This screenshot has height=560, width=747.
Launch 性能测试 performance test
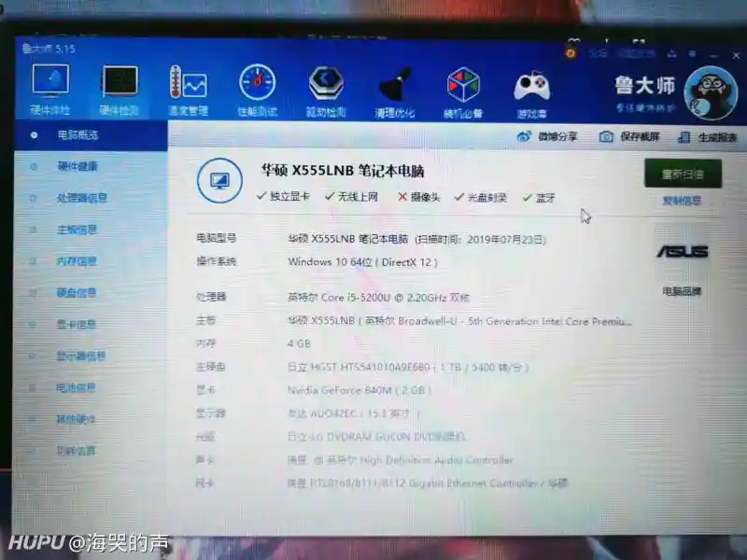point(257,86)
